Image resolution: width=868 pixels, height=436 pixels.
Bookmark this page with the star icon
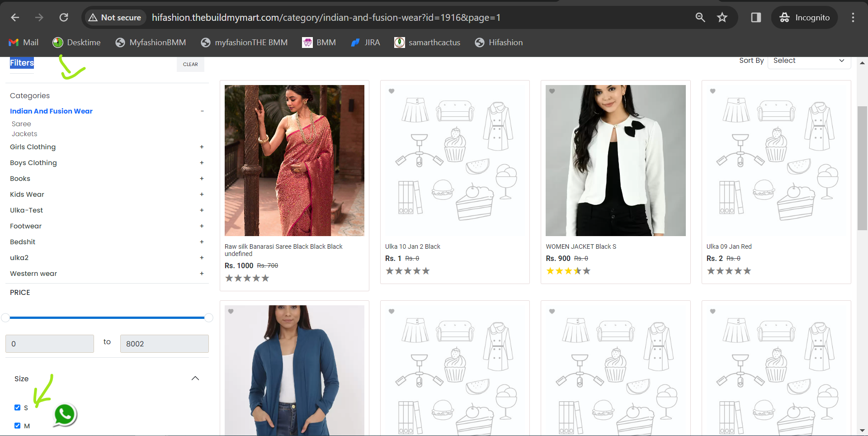pos(722,18)
